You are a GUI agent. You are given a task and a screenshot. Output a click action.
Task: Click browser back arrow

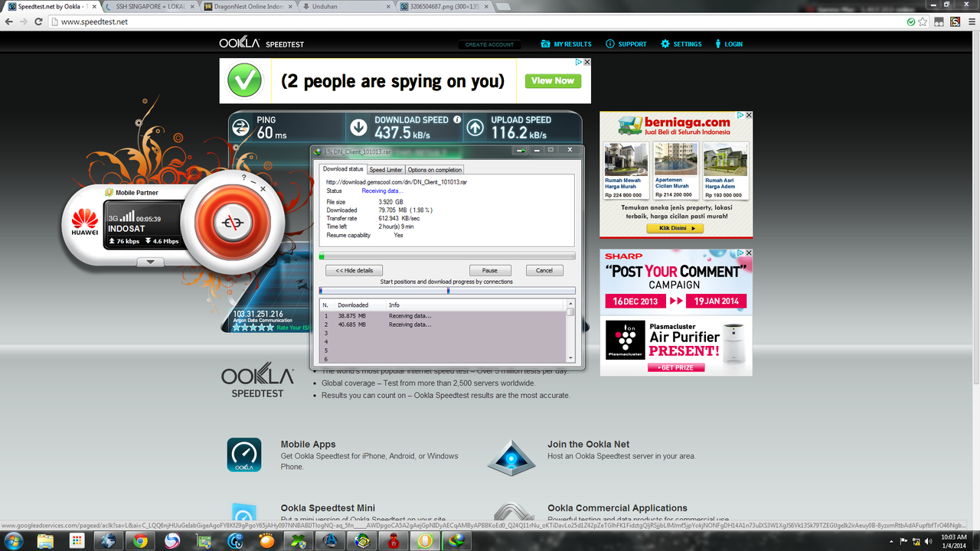pos(9,21)
